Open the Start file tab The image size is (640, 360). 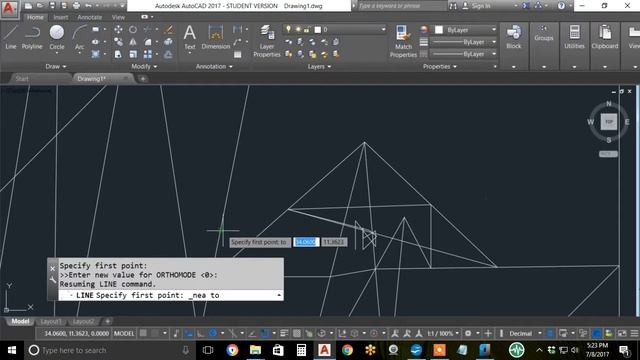click(x=22, y=79)
